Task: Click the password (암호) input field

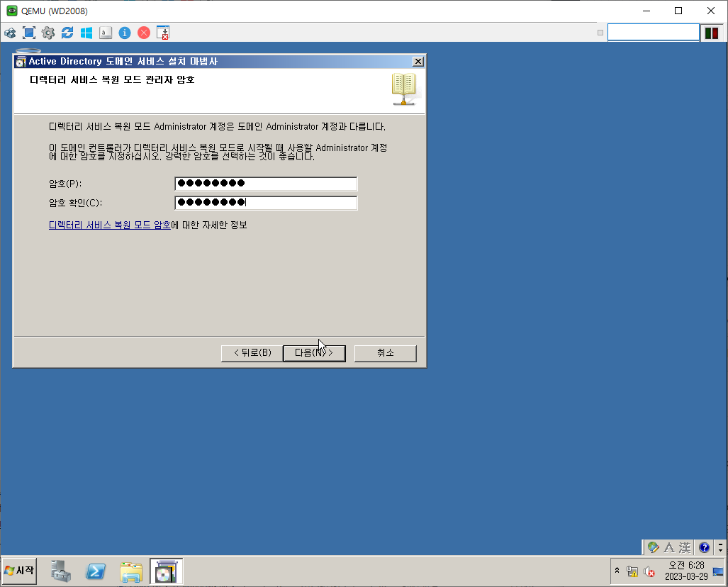Action: (266, 184)
